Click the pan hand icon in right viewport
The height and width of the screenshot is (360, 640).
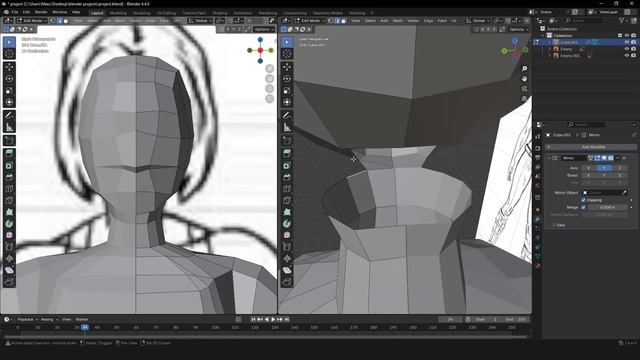pos(524,78)
